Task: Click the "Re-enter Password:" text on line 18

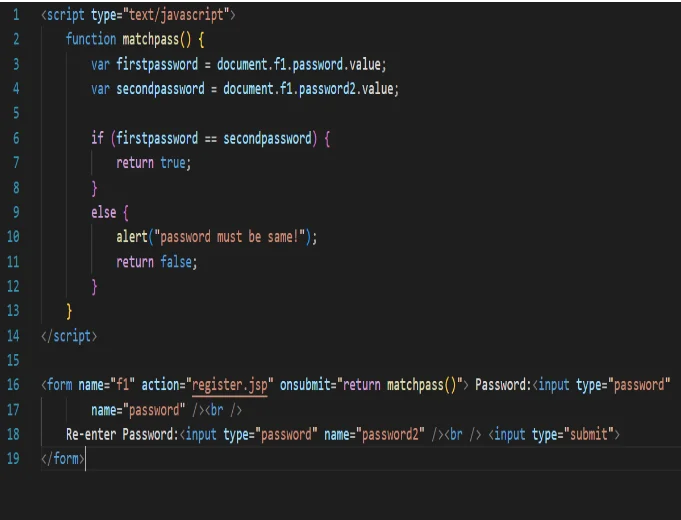Action: [122, 434]
